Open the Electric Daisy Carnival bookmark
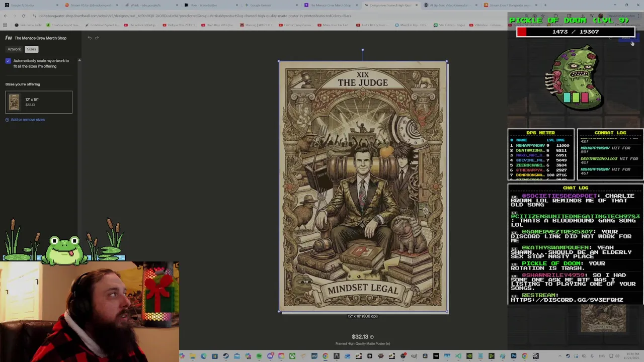Screen dimensions: 644x362 click(x=297, y=25)
